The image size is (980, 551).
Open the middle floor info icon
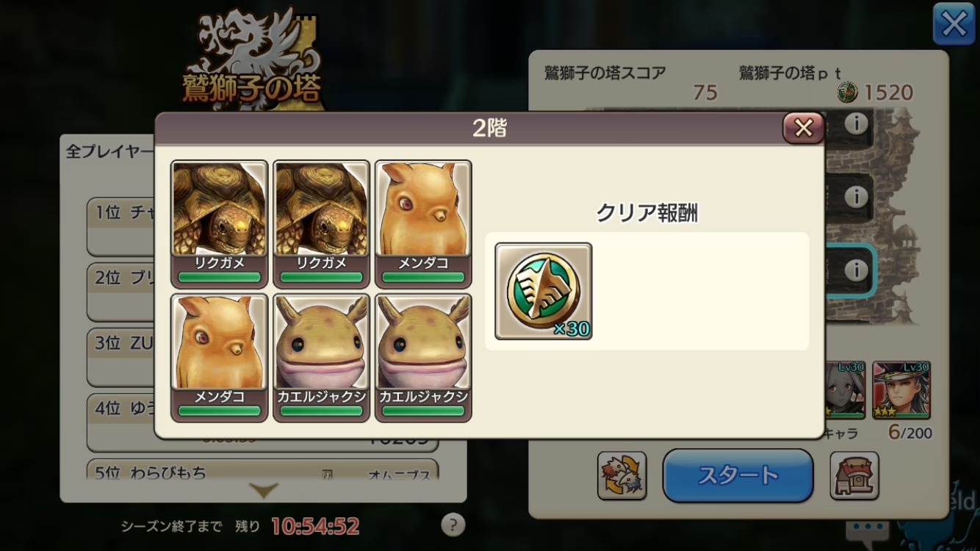click(856, 197)
